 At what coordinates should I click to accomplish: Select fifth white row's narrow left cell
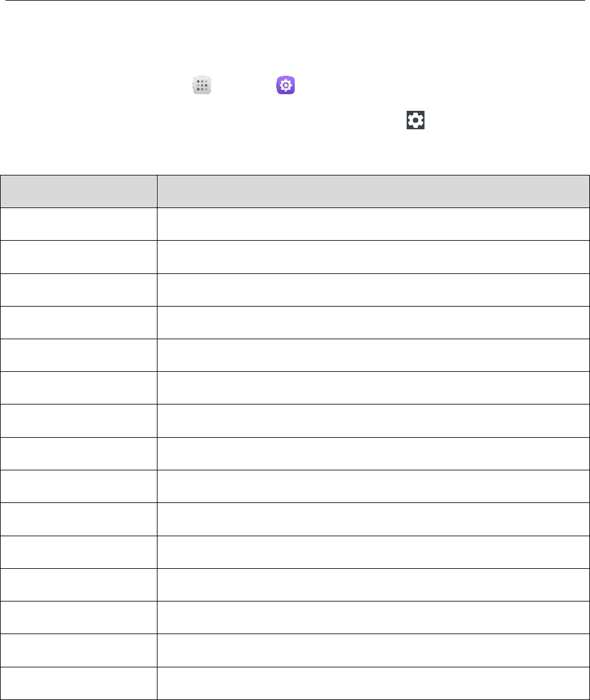click(x=79, y=355)
